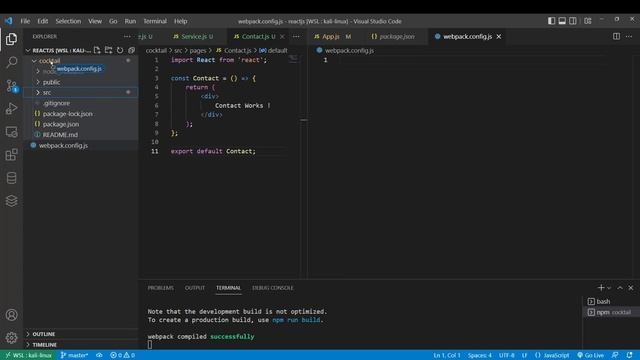The height and width of the screenshot is (360, 640).
Task: Open the Manage gear icon
Action: [11, 338]
